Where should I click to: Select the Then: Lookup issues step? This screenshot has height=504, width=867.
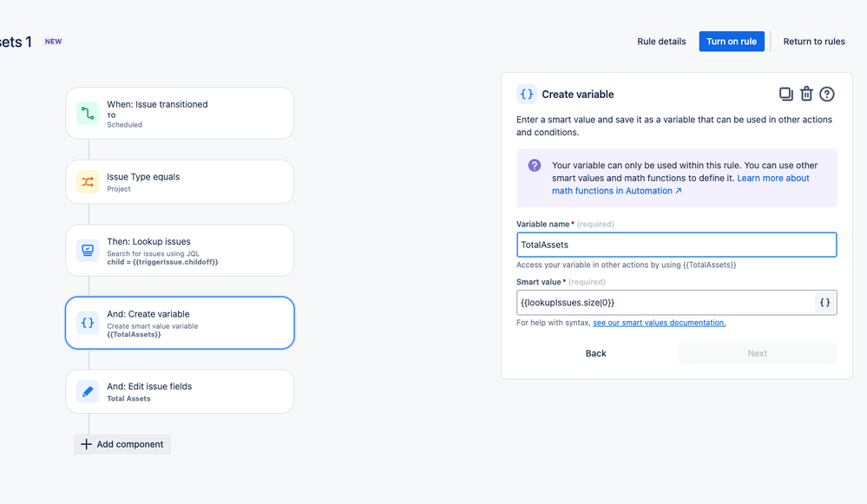point(180,251)
